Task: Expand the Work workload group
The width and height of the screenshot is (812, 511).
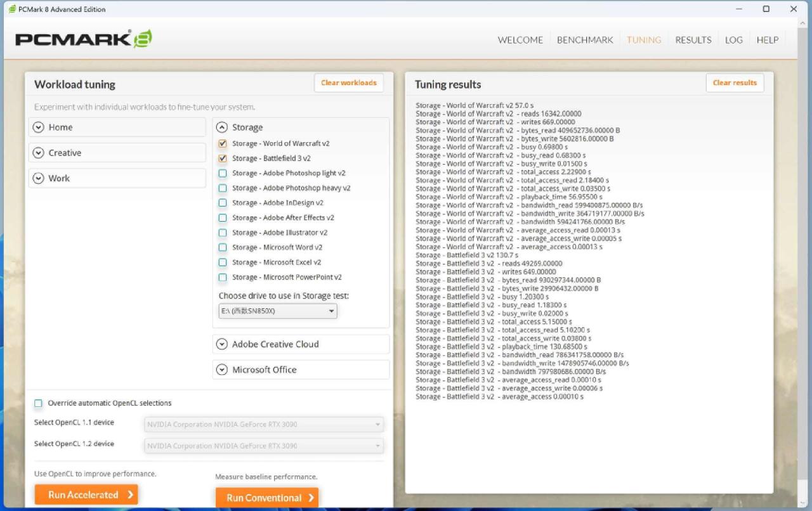Action: (117, 178)
